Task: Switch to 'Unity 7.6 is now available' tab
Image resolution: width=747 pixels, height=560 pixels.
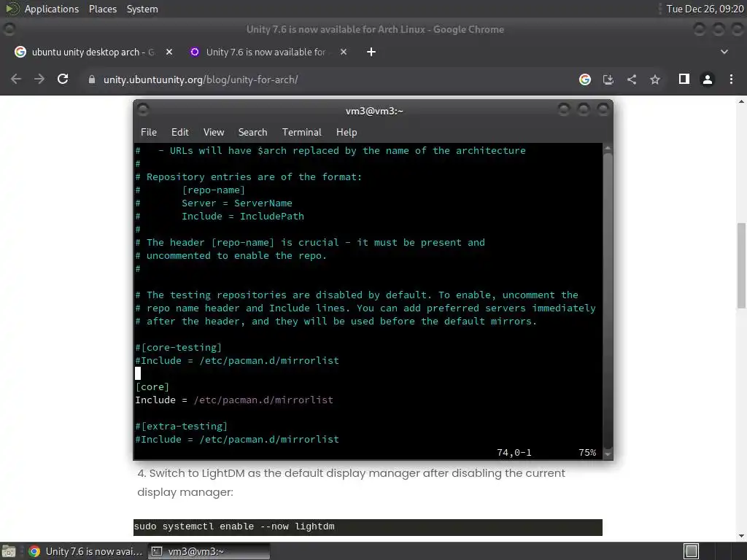Action: click(268, 52)
